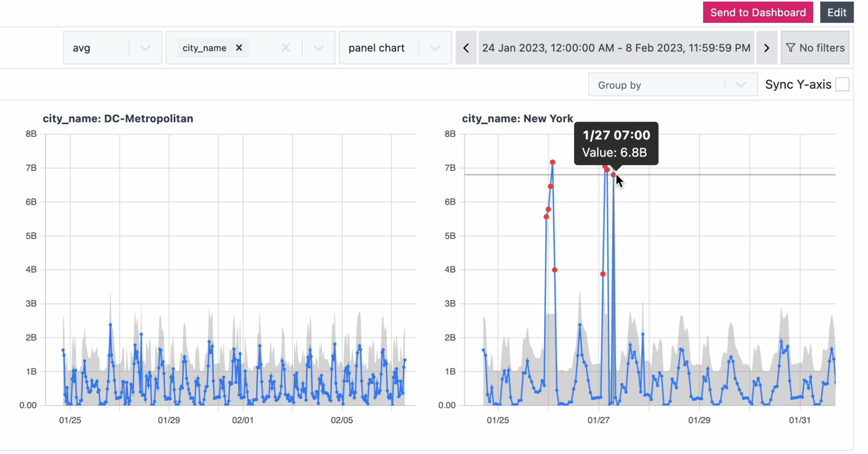Click the red anomaly point at 4B in New York
Image resolution: width=868 pixels, height=454 pixels.
point(554,270)
